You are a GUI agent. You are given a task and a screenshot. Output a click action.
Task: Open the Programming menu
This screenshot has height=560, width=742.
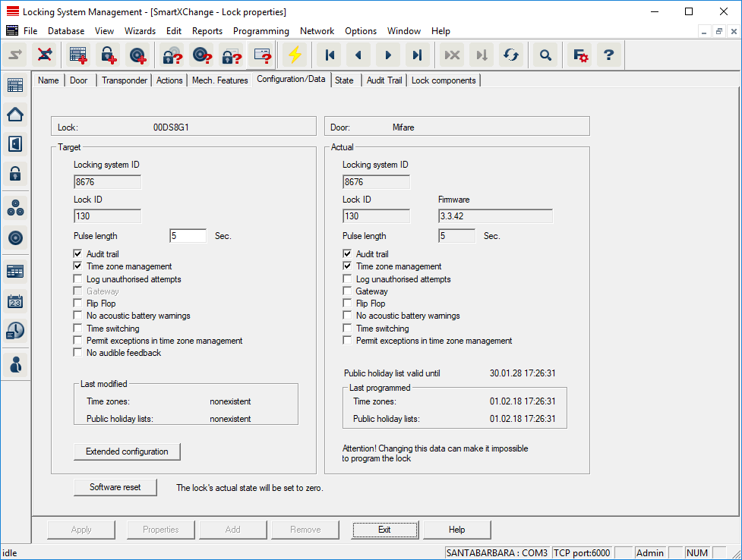(260, 31)
